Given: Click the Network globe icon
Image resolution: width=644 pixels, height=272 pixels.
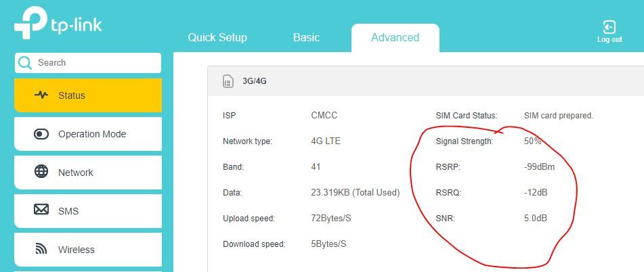Looking at the screenshot, I should pyautogui.click(x=41, y=172).
